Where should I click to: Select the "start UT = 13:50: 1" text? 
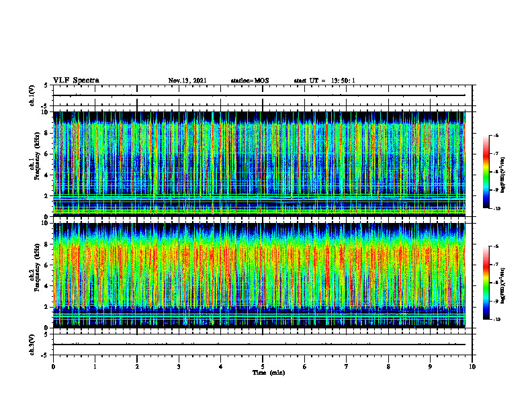pos(324,81)
